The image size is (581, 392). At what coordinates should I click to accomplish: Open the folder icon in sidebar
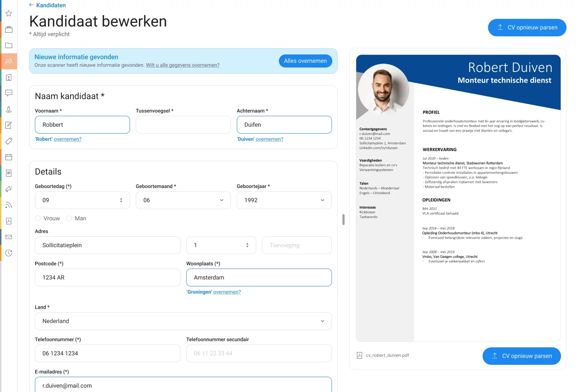point(9,45)
